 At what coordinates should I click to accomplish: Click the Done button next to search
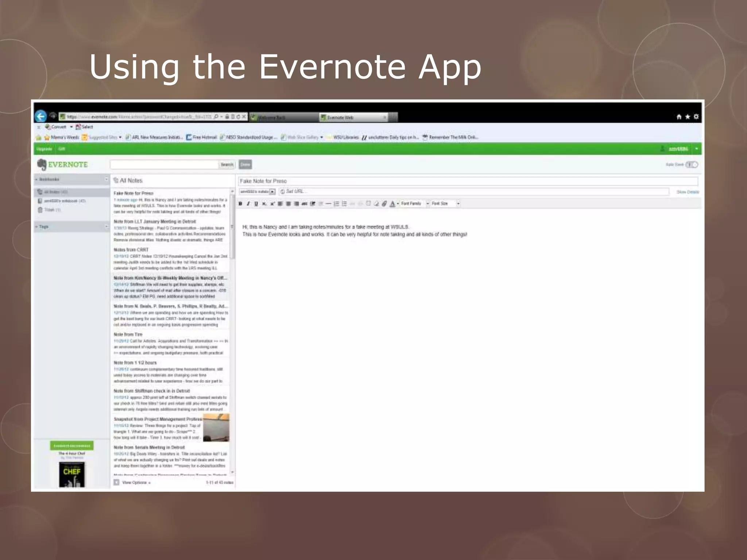click(x=245, y=165)
